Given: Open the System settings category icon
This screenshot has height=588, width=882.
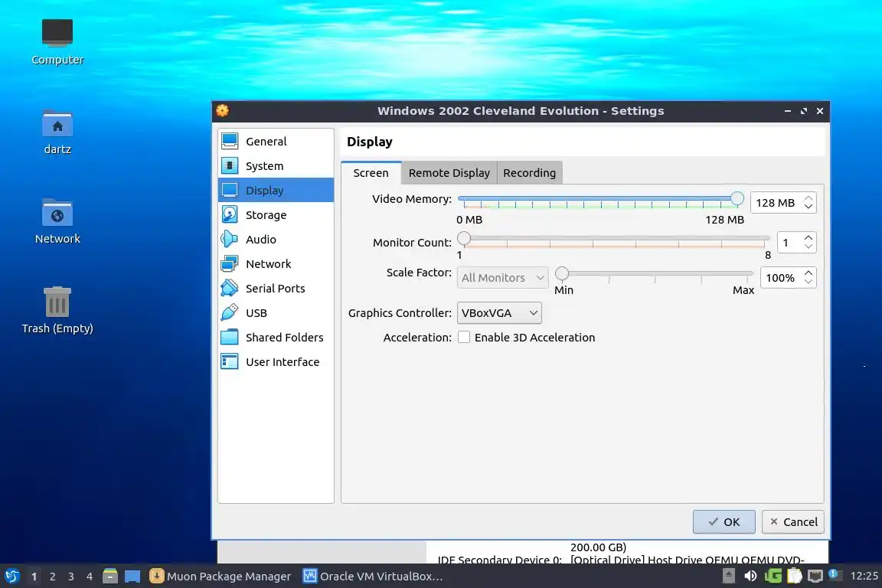Looking at the screenshot, I should [x=230, y=165].
